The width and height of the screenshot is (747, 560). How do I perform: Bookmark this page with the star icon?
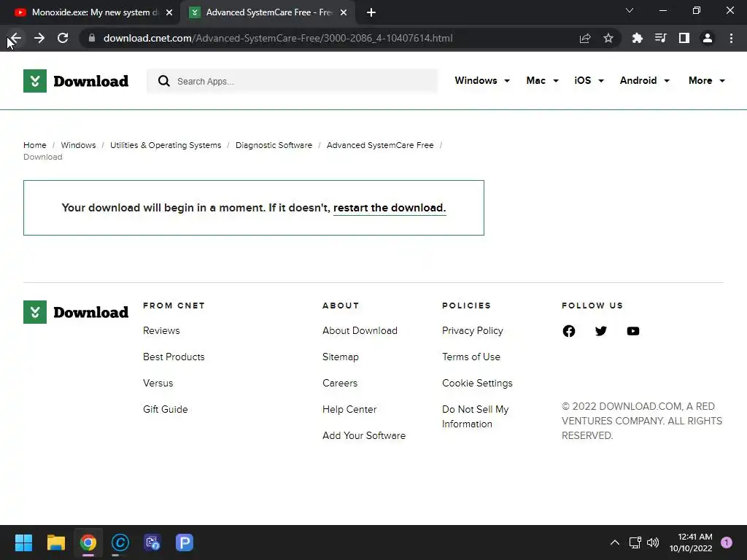pyautogui.click(x=608, y=38)
